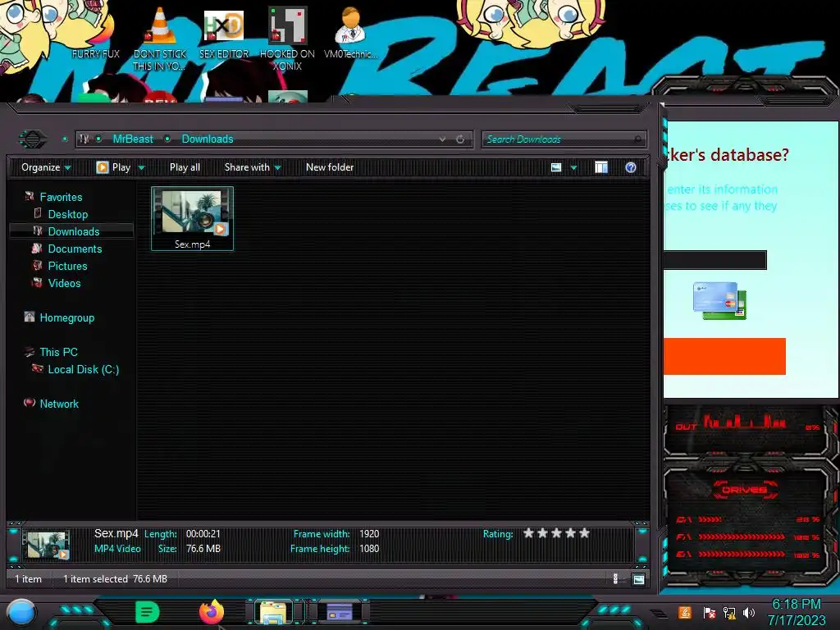Viewport: 840px width, 630px height.
Task: Click the Play toolbar button
Action: 113,167
